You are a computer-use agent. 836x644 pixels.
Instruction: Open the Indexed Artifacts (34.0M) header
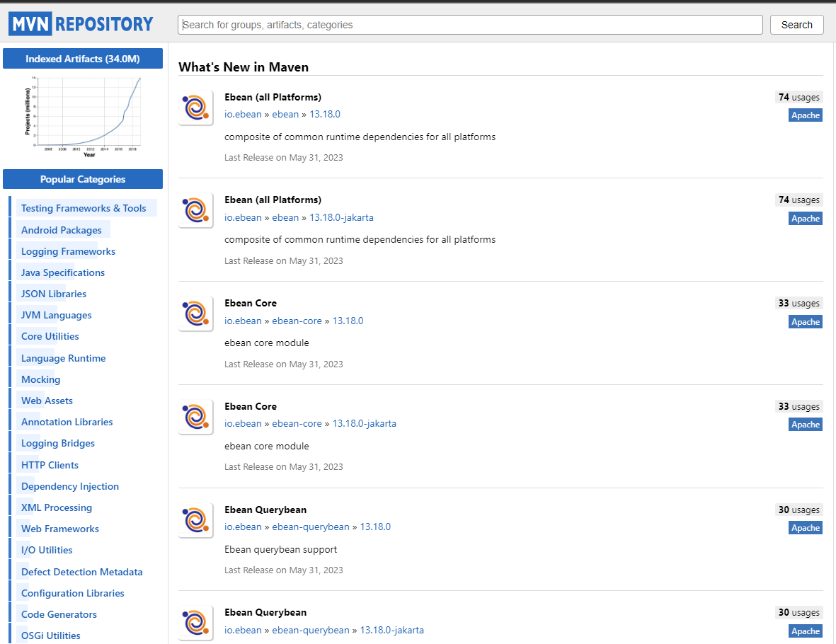click(x=83, y=59)
